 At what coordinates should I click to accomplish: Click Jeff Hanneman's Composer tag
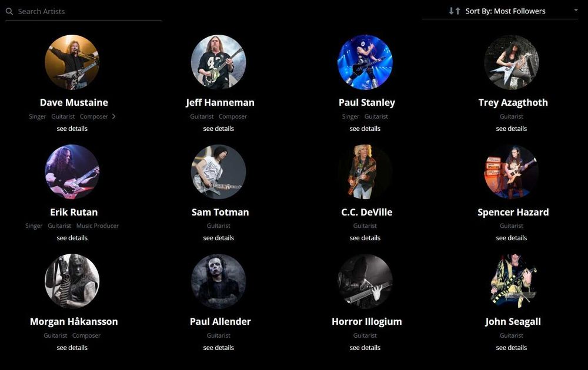(233, 116)
